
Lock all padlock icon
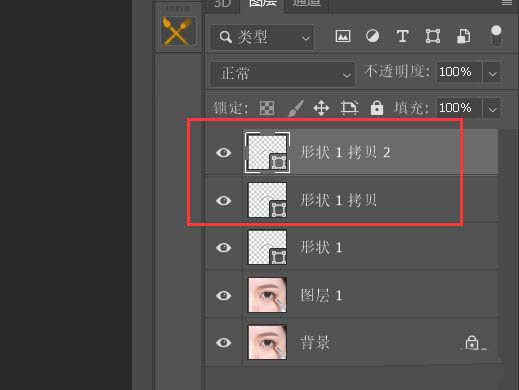377,108
